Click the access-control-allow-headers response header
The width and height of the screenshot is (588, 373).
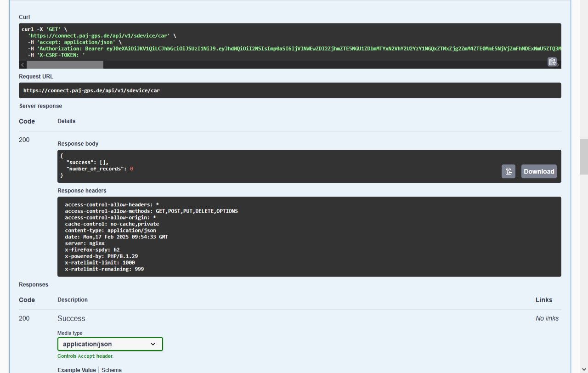click(112, 205)
